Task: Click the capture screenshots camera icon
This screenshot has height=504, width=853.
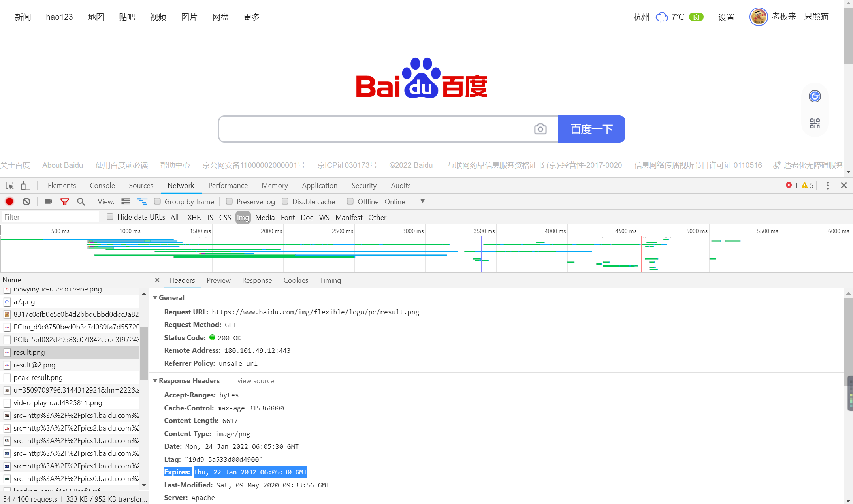Action: pos(48,201)
